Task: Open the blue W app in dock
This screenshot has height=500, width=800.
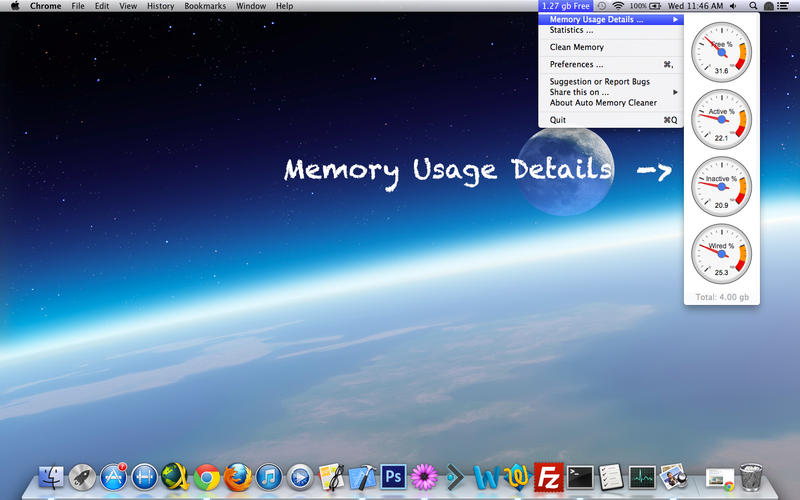Action: click(486, 478)
